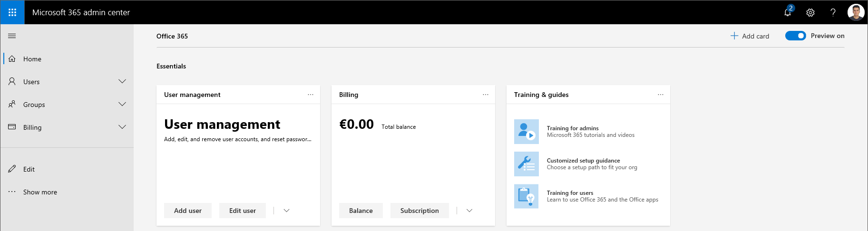Click 'Choose a setup path to fit your org'

[592, 167]
